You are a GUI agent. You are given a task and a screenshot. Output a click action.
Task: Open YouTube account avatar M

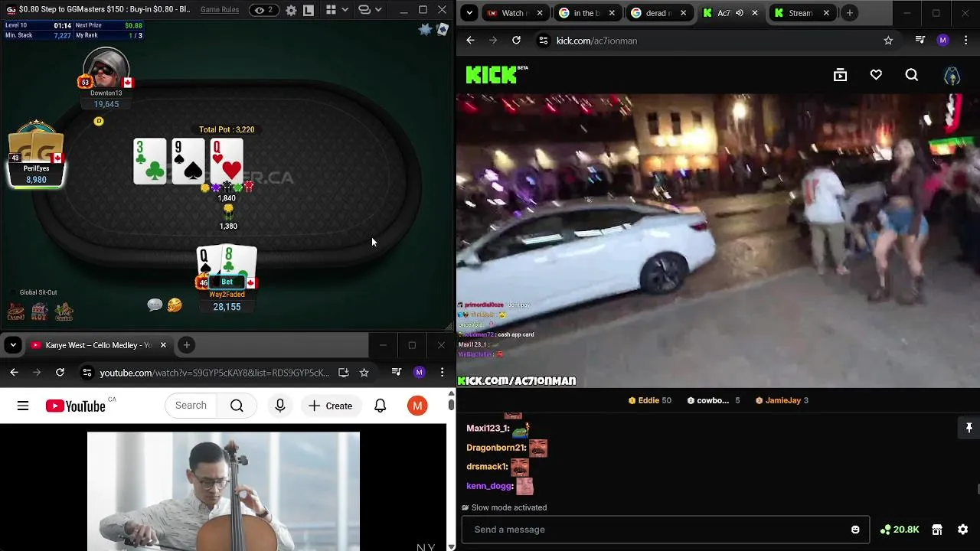pyautogui.click(x=417, y=406)
